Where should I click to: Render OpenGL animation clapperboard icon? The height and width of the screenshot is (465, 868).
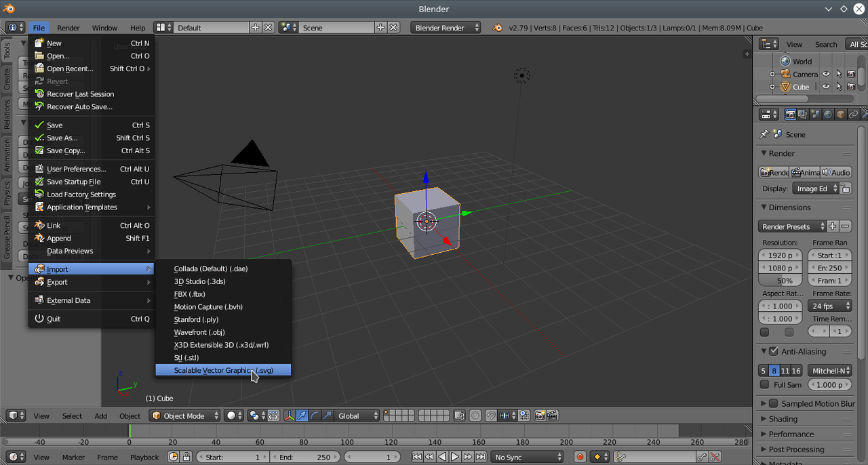(553, 416)
